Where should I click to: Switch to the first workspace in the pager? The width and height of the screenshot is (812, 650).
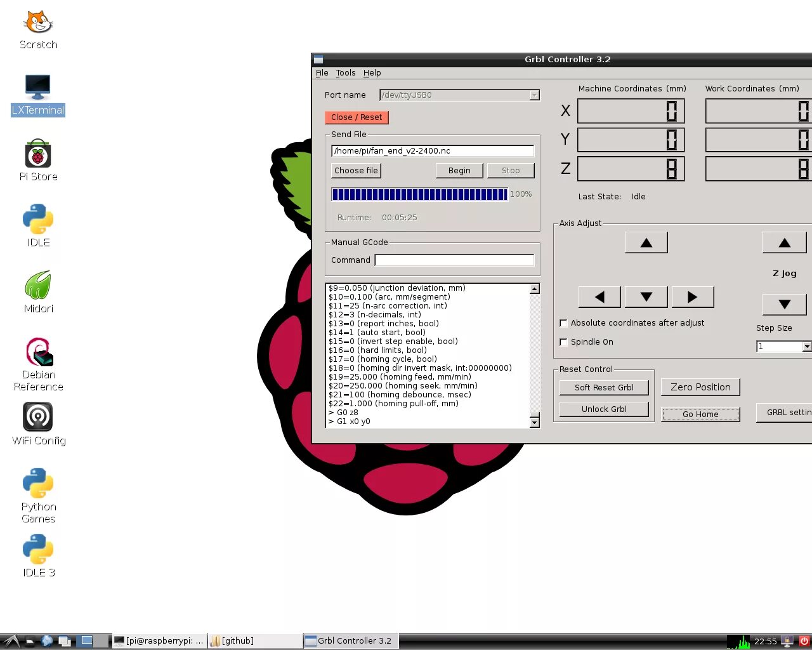86,641
